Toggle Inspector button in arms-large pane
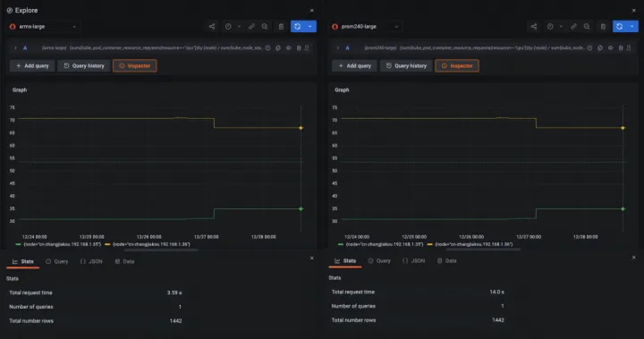This screenshot has height=339, width=644. coord(135,66)
